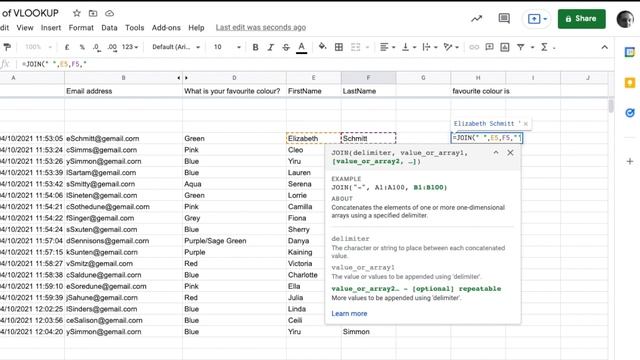Screen dimensions: 640x360
Task: Click the Learn more link
Action: tap(349, 313)
